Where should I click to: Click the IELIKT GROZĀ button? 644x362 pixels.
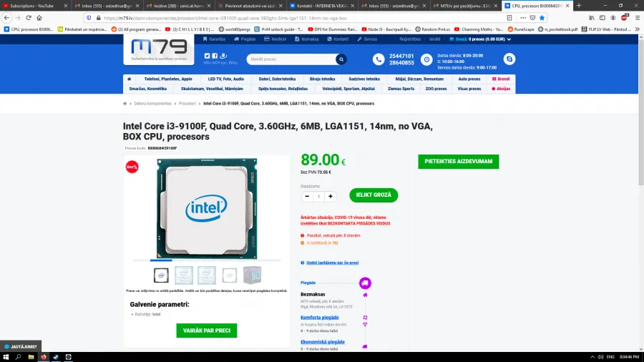pos(374,195)
